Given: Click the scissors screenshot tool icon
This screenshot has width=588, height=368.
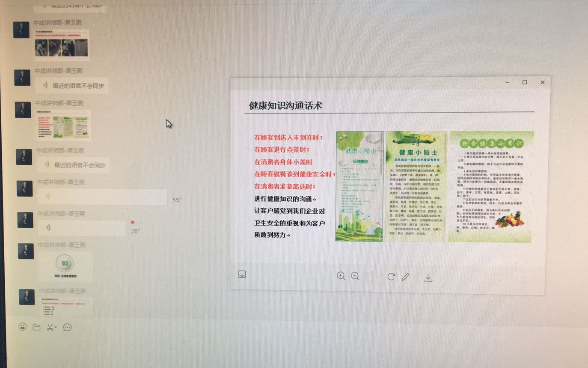Looking at the screenshot, I should click(50, 327).
